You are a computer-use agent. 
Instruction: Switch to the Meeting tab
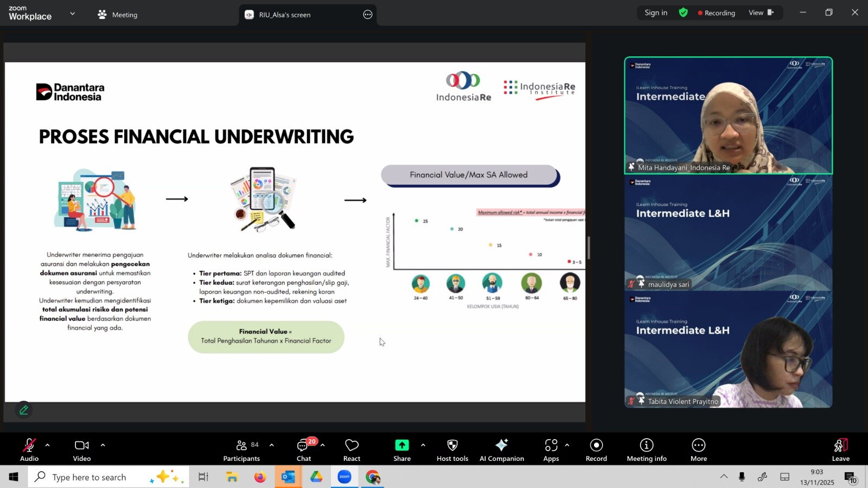(x=118, y=15)
